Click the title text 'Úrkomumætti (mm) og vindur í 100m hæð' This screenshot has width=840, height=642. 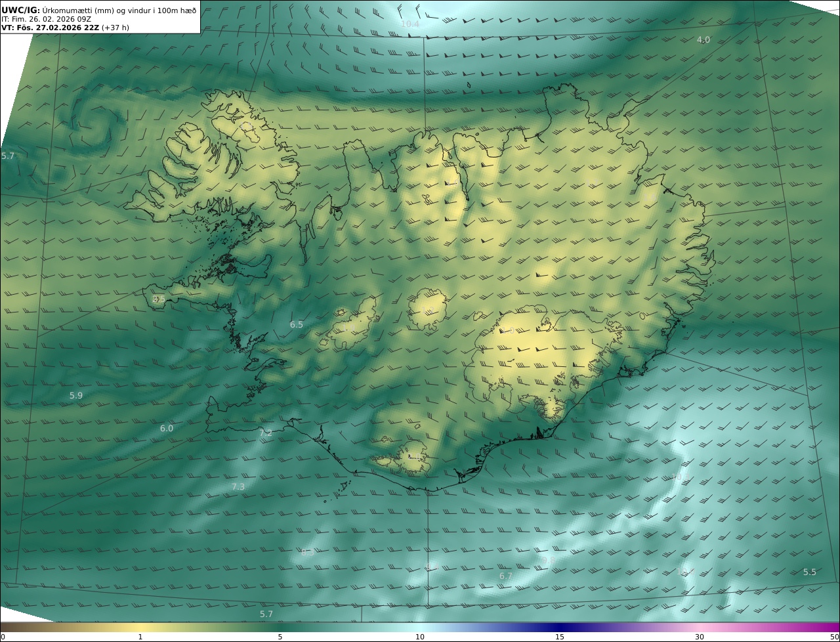[x=119, y=10]
